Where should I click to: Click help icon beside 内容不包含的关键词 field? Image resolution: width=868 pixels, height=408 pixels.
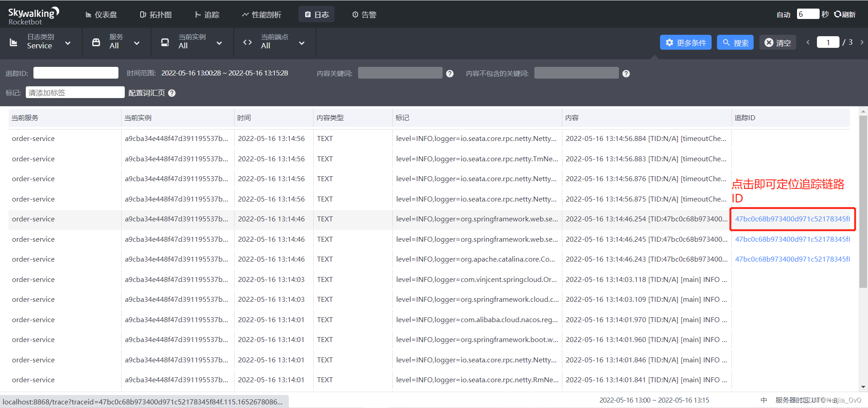[x=626, y=74]
